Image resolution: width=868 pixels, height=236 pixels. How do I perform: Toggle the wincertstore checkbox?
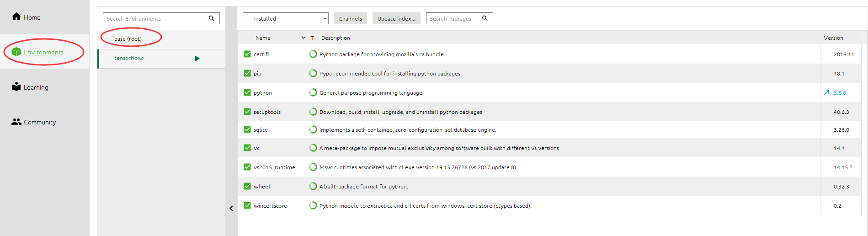[247, 205]
